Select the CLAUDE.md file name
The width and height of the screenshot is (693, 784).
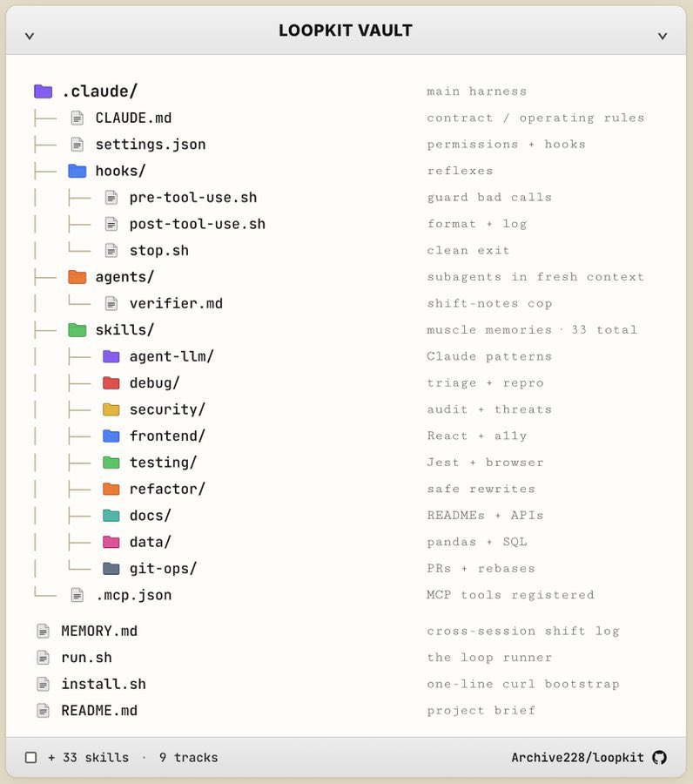point(133,118)
